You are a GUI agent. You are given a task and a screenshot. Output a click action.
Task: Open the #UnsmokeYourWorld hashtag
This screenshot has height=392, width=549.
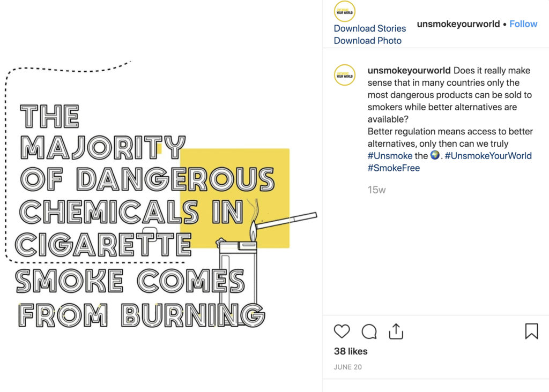coord(488,156)
